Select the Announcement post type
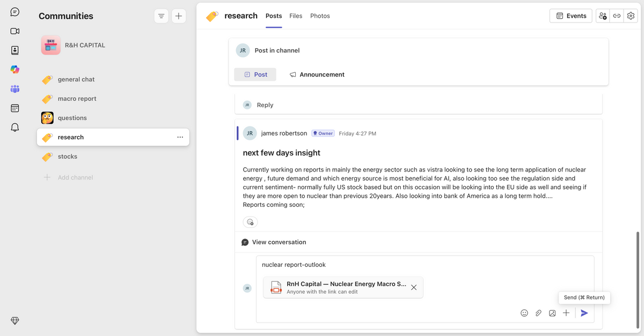The image size is (644, 336). click(317, 74)
